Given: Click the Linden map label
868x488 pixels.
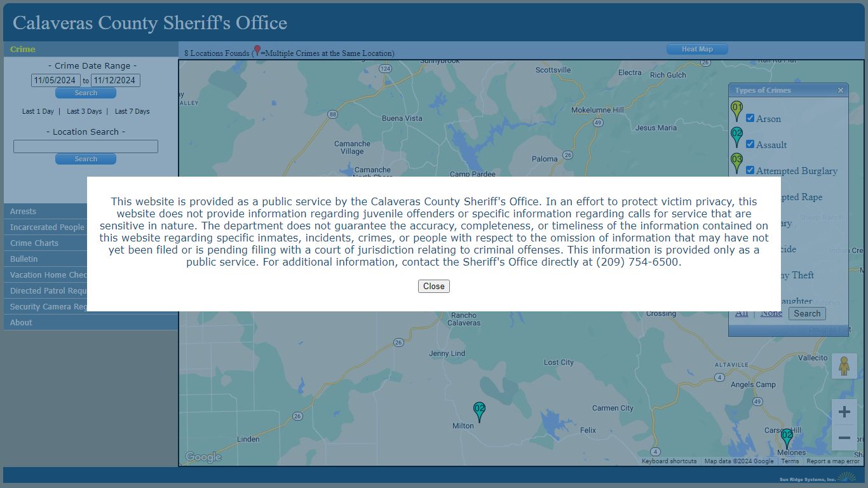Looking at the screenshot, I should click(x=248, y=439).
